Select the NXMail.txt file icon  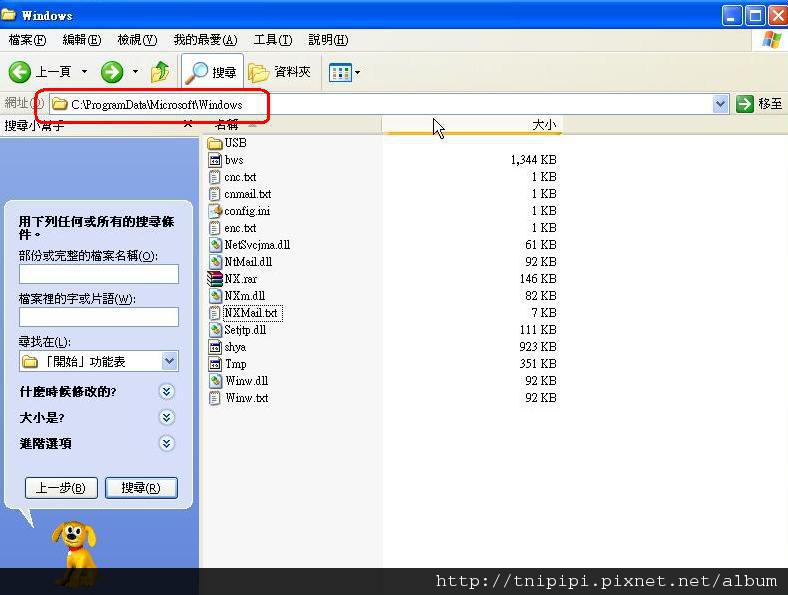pos(215,313)
